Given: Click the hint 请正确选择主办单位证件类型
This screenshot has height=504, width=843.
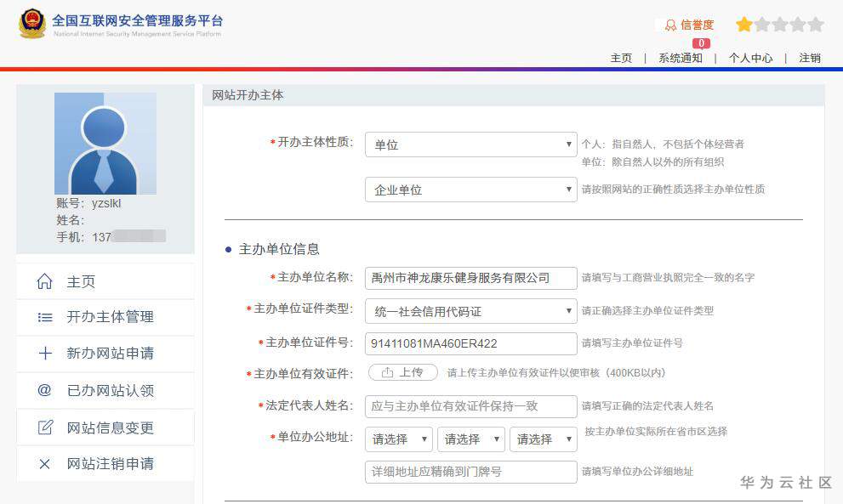Looking at the screenshot, I should 647,310.
